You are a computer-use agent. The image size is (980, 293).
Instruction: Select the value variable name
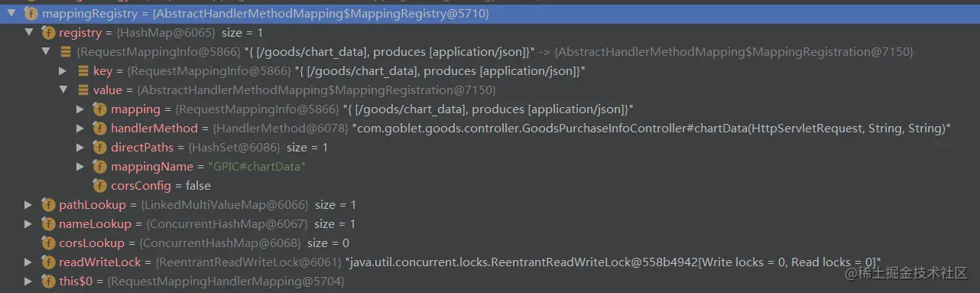click(108, 90)
